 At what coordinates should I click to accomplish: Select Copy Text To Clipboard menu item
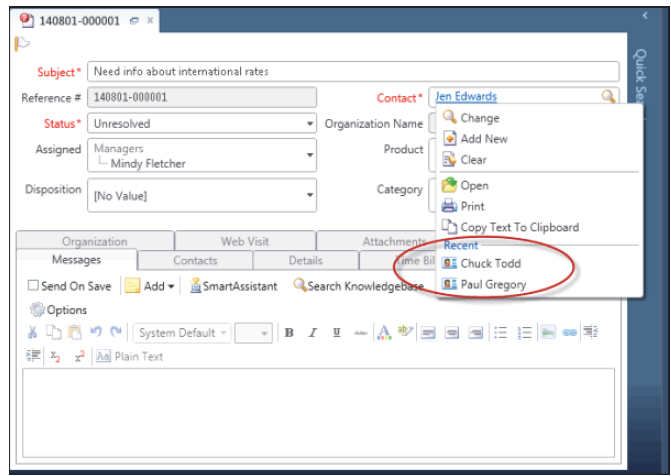[x=518, y=227]
